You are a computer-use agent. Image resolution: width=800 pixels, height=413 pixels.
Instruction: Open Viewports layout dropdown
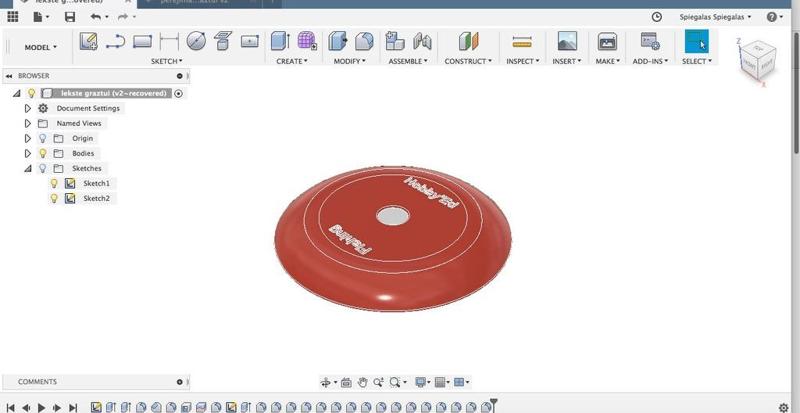(461, 382)
